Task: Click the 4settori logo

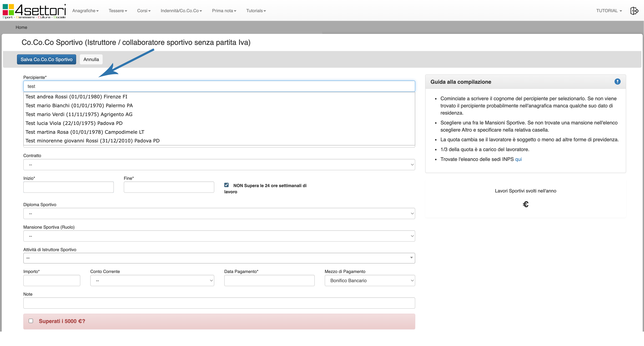Action: point(34,11)
